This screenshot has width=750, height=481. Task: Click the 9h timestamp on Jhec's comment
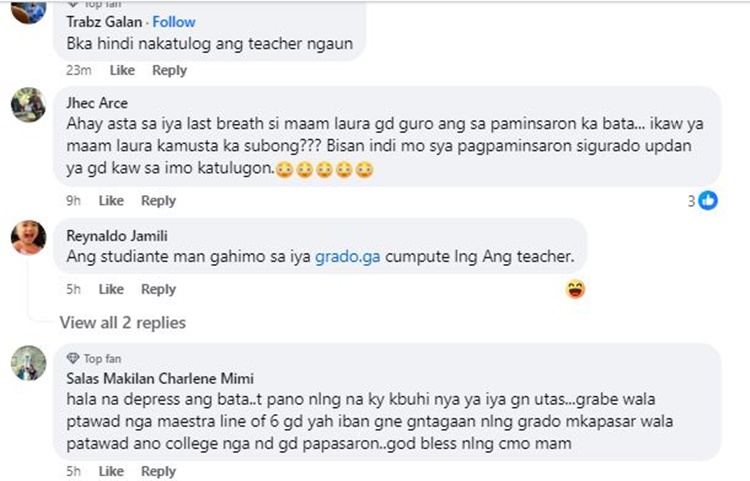click(73, 200)
